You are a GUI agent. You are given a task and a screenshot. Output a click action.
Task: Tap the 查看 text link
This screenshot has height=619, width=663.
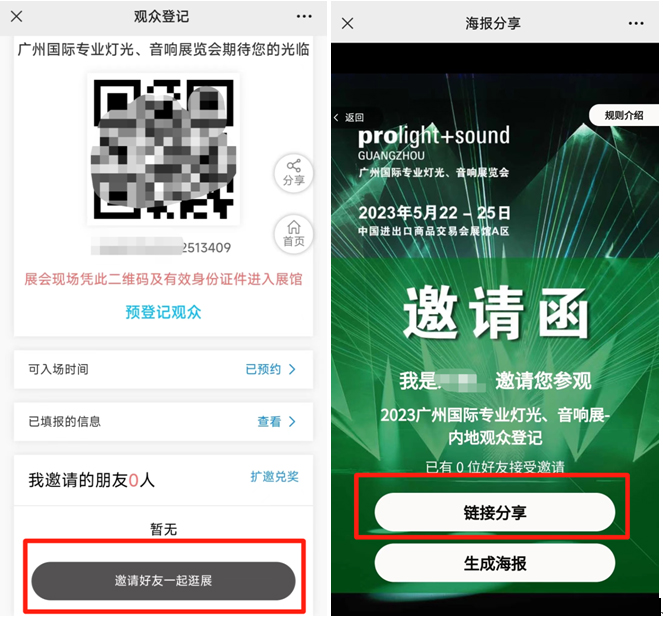(269, 421)
